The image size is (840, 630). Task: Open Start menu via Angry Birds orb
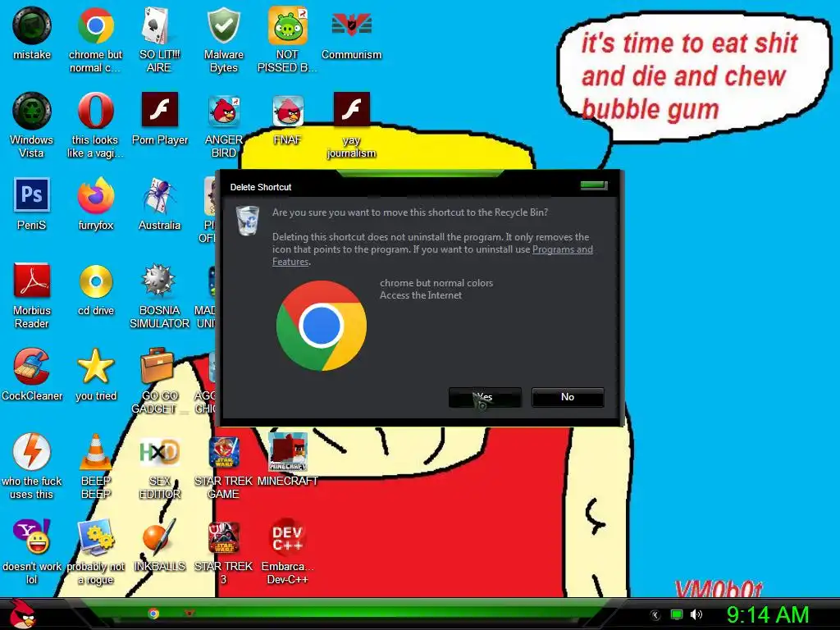click(22, 614)
